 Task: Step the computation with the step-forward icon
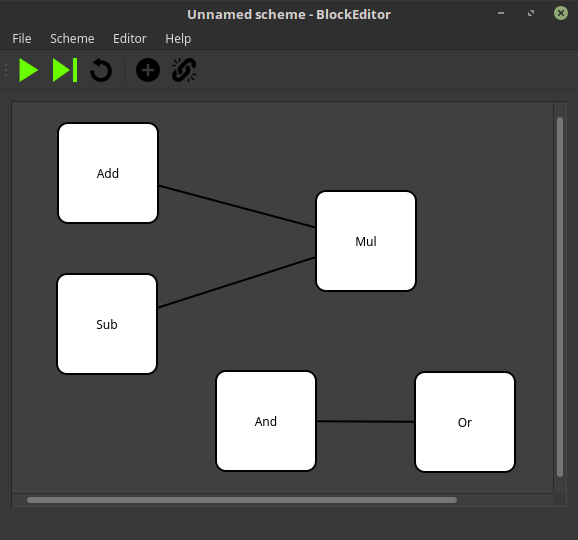pos(65,70)
